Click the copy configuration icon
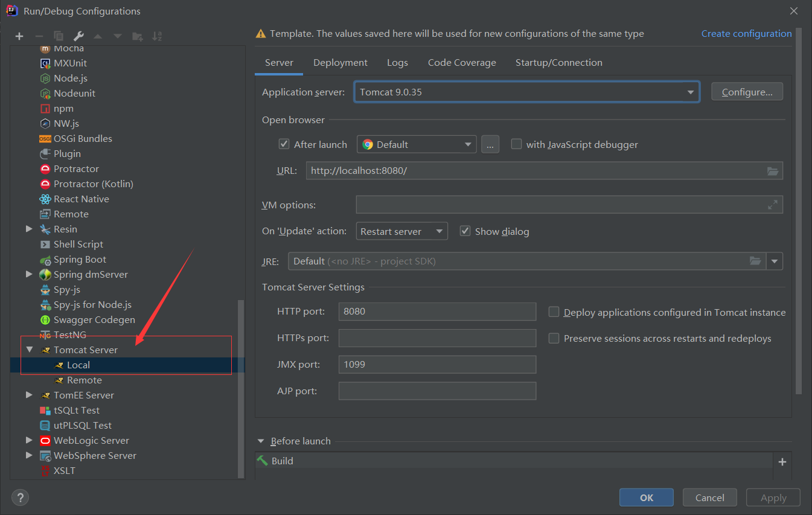 pyautogui.click(x=59, y=36)
